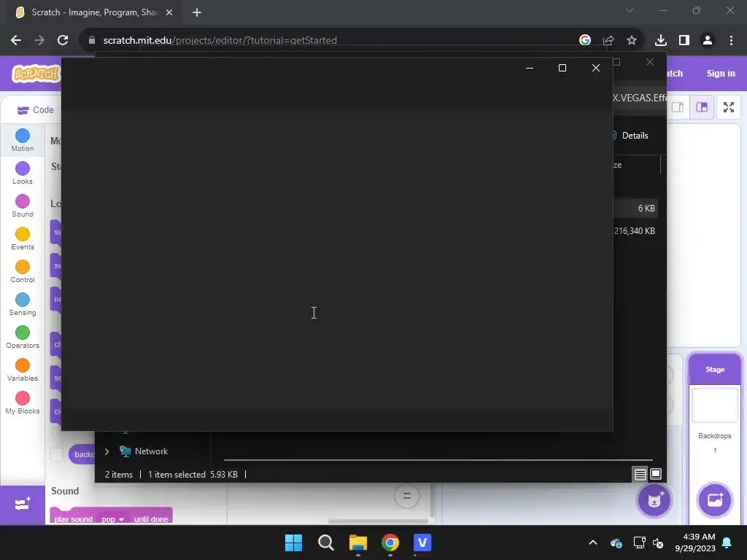Open the V app on taskbar

click(422, 542)
